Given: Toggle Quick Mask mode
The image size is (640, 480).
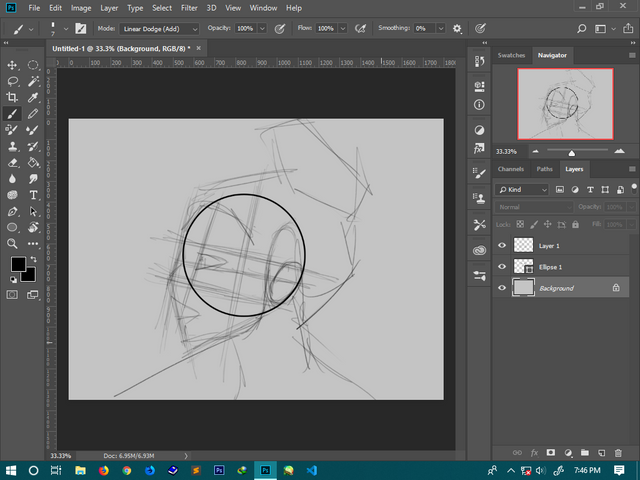Looking at the screenshot, I should [12, 295].
